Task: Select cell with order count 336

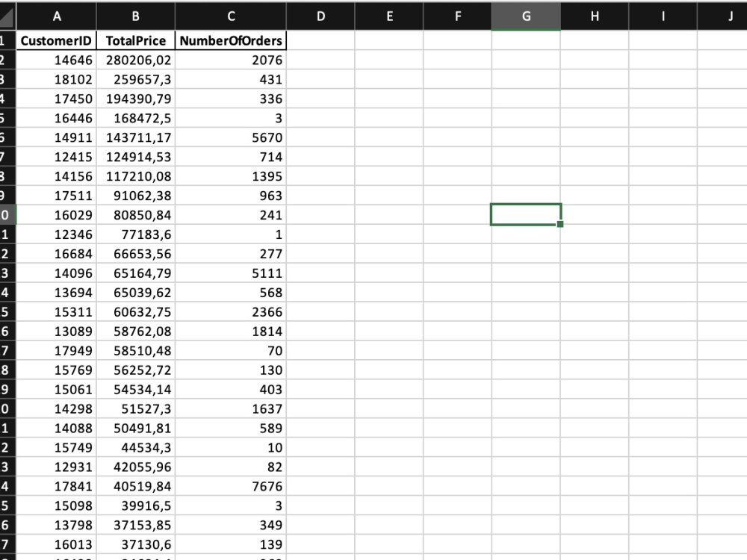Action: tap(231, 99)
